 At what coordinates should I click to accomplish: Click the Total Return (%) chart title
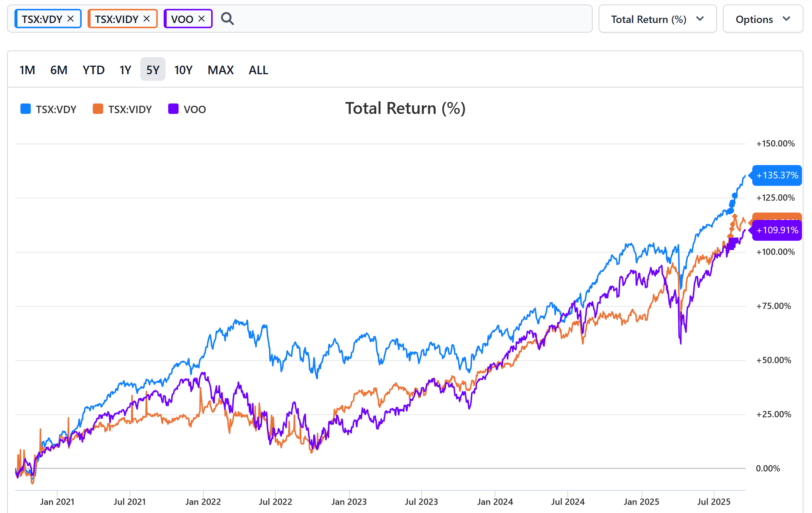click(x=405, y=109)
